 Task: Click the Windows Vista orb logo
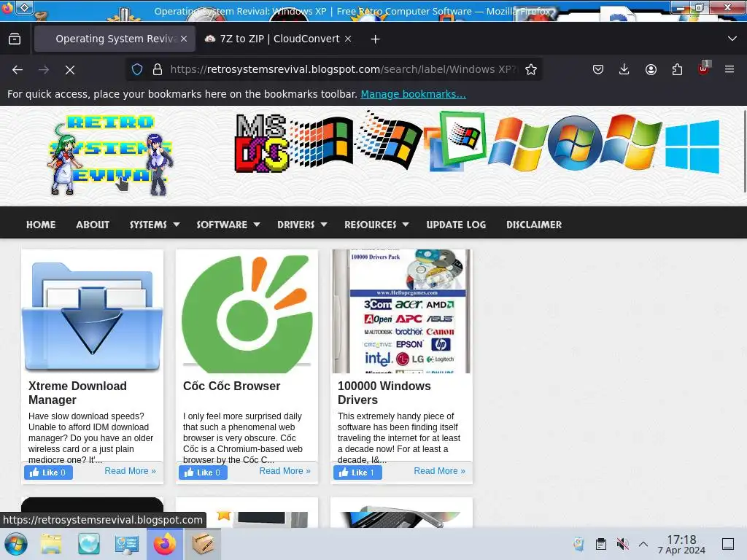[x=575, y=143]
